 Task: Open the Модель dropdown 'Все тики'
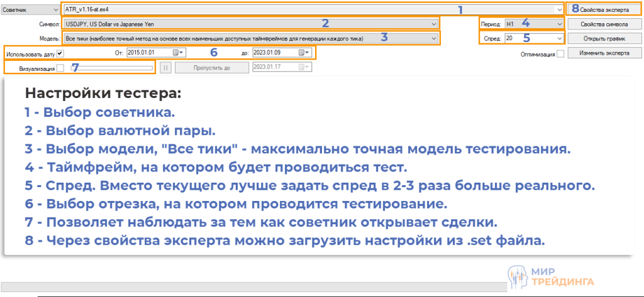click(x=434, y=38)
